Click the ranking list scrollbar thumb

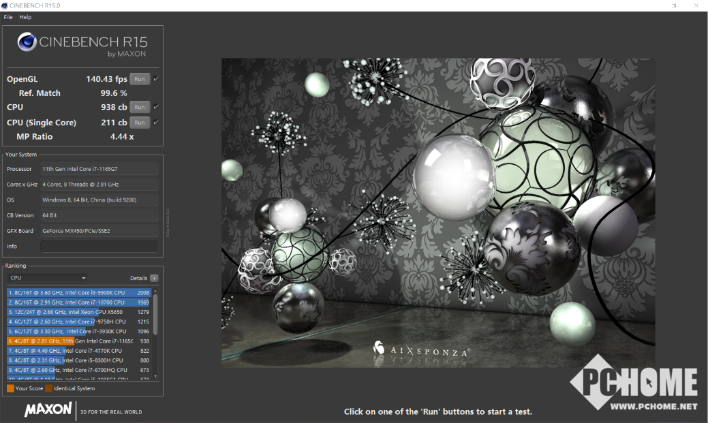[156, 315]
